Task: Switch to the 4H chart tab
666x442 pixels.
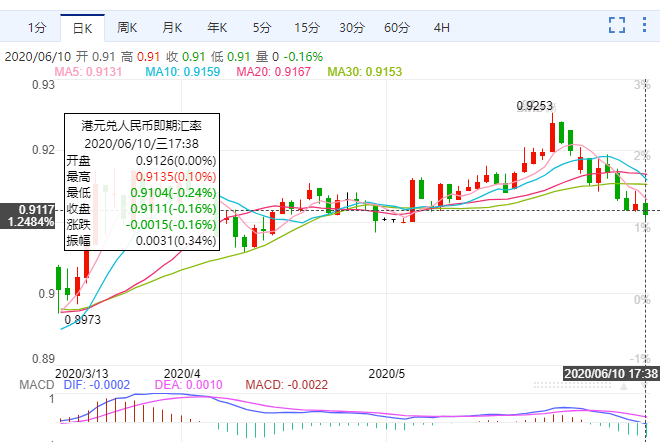Action: pos(441,26)
